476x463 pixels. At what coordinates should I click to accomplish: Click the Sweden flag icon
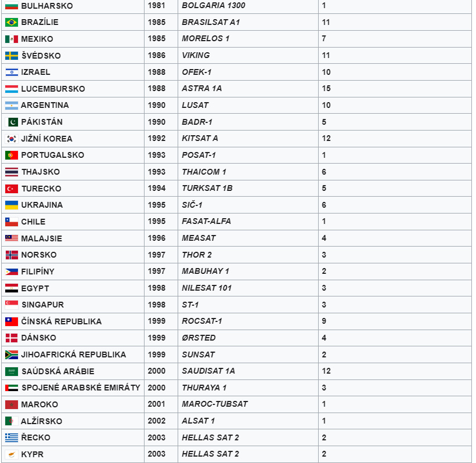pyautogui.click(x=12, y=56)
